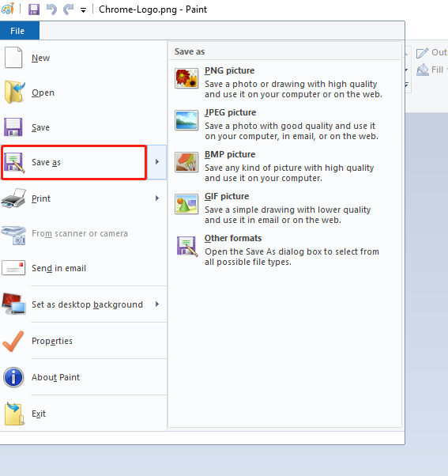This screenshot has height=476, width=448.
Task: Choose the GIF picture shapes icon
Action: (x=186, y=204)
